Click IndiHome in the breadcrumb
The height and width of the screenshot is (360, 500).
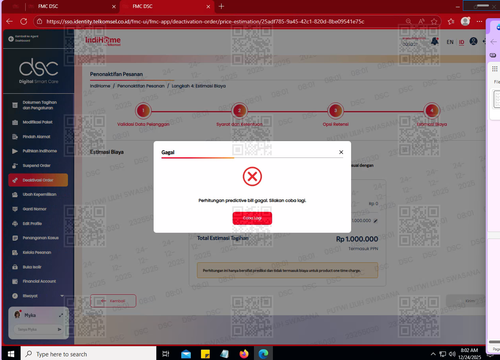click(x=100, y=86)
